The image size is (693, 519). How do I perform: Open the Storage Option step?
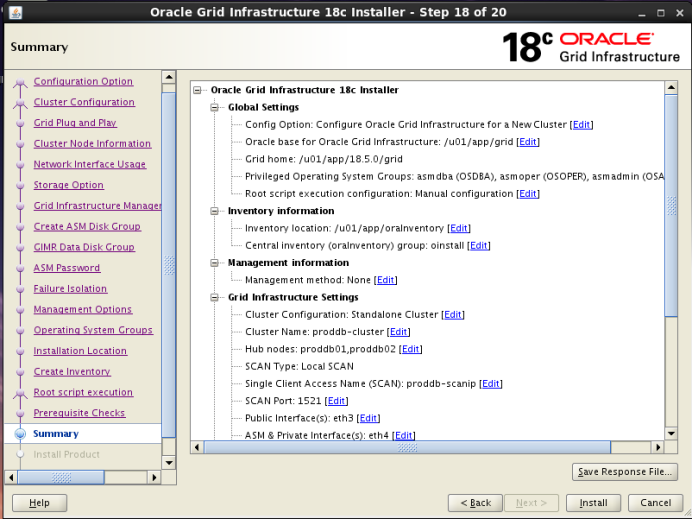pos(68,185)
